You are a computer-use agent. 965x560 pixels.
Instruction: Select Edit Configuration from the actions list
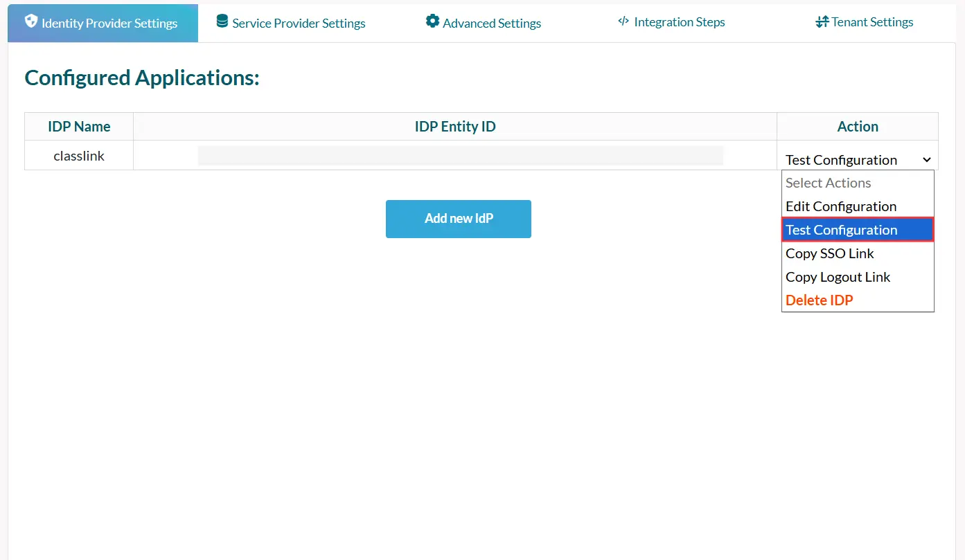click(x=841, y=206)
